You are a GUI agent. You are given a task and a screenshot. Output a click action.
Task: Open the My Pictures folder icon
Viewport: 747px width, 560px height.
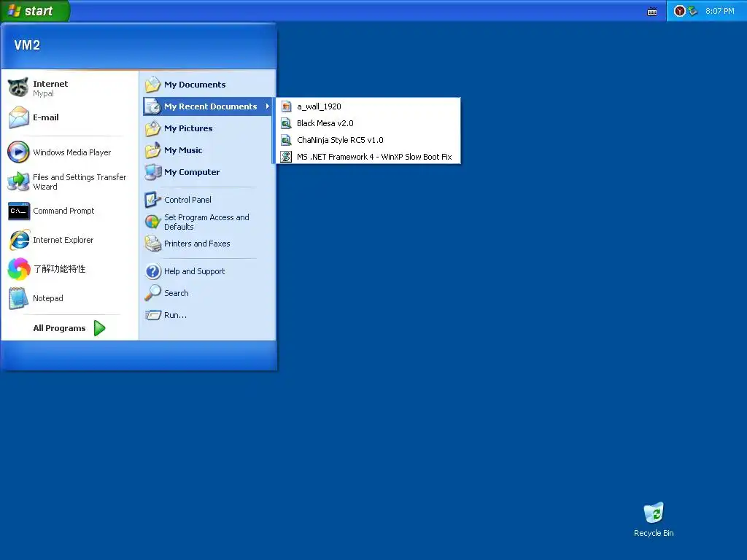coord(153,128)
